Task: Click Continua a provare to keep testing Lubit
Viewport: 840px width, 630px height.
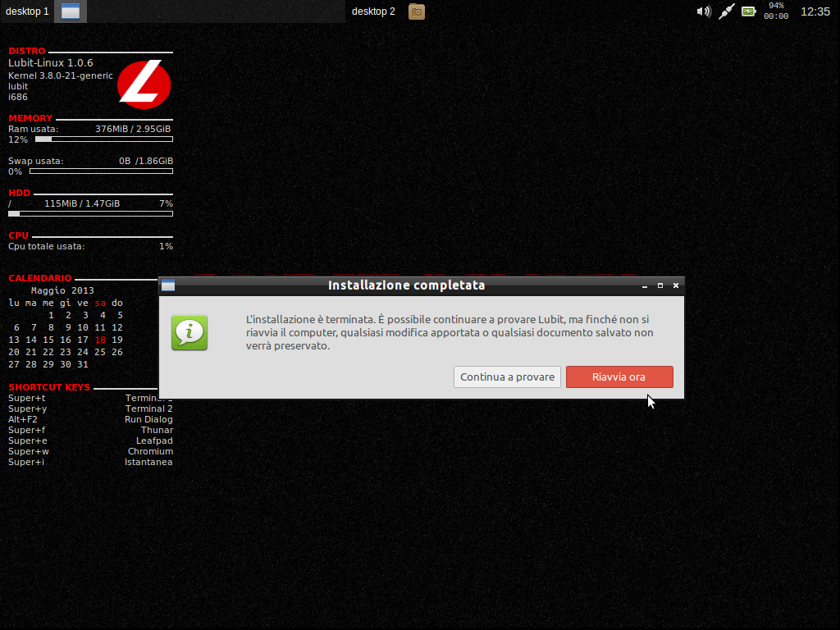Action: 507,377
